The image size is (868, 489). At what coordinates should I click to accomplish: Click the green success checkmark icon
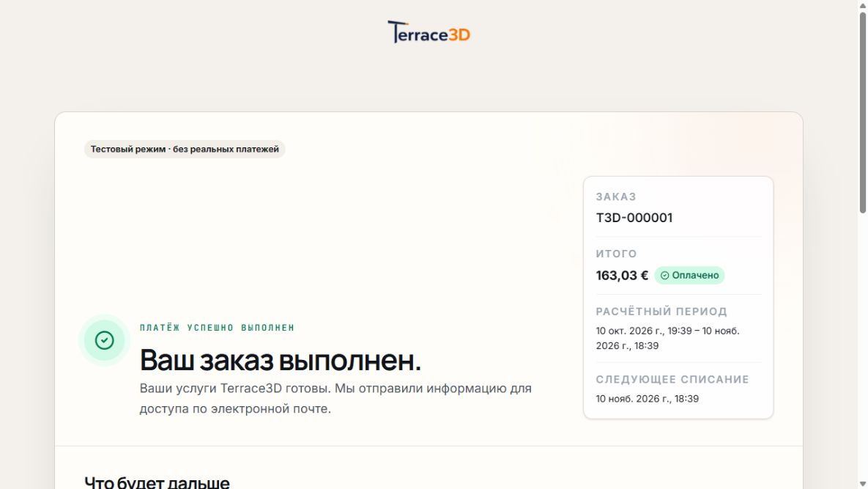[104, 340]
